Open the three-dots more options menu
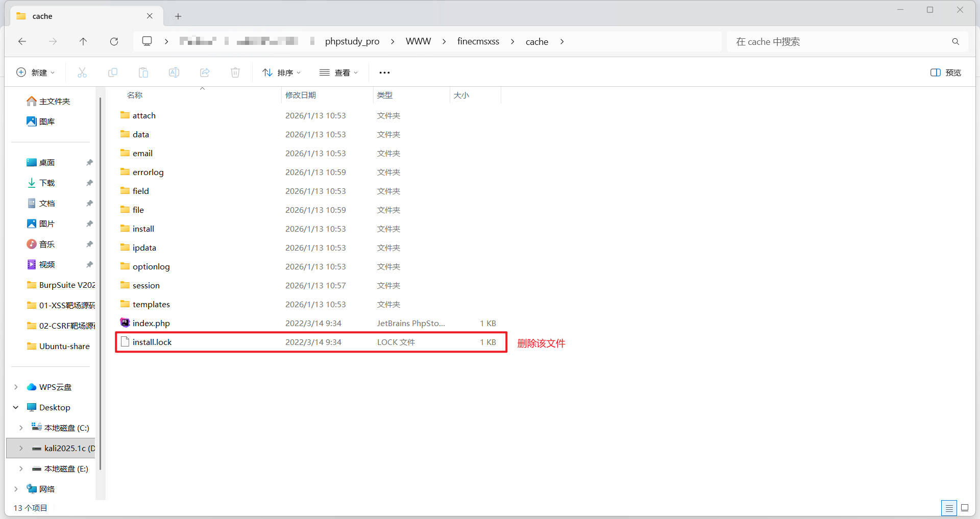Screen dimensions: 980x519 pyautogui.click(x=384, y=72)
